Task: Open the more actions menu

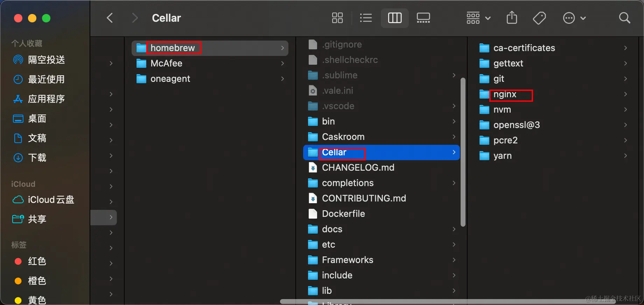Action: [574, 18]
